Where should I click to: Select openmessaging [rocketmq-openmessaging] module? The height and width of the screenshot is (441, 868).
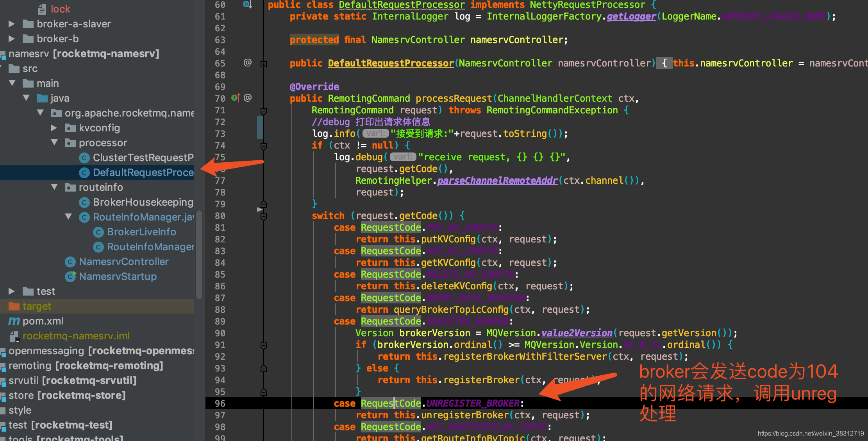point(97,351)
